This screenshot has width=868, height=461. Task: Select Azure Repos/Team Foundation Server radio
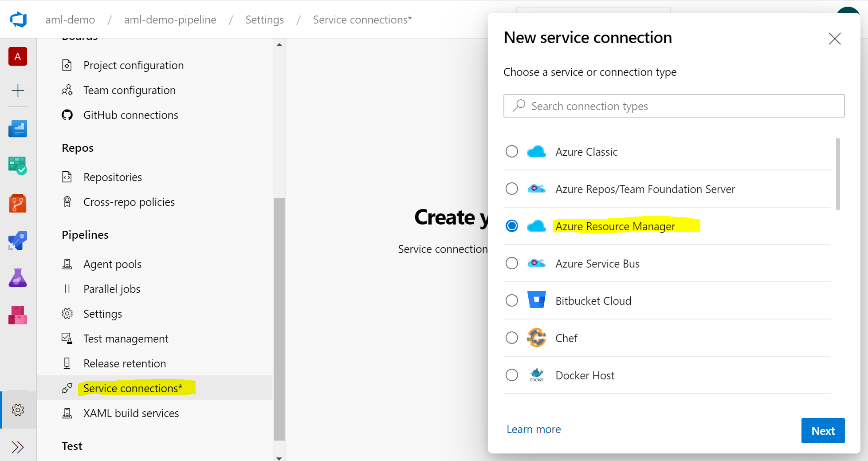(x=512, y=189)
